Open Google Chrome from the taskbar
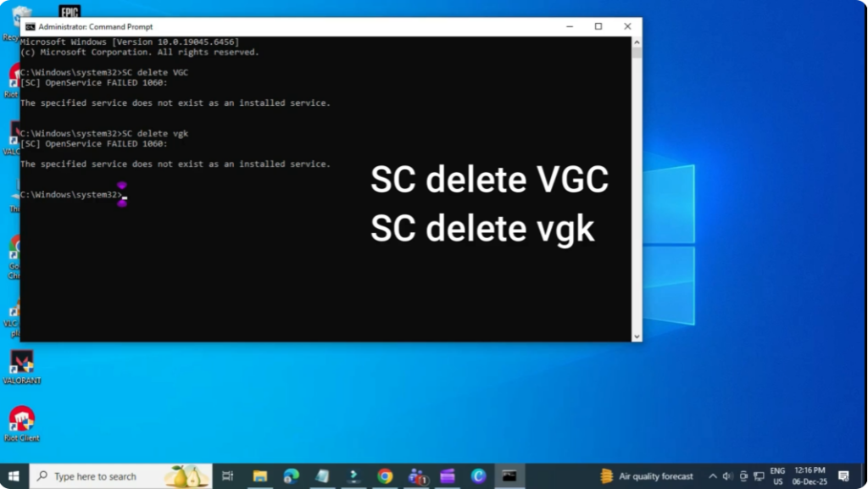 tap(385, 475)
